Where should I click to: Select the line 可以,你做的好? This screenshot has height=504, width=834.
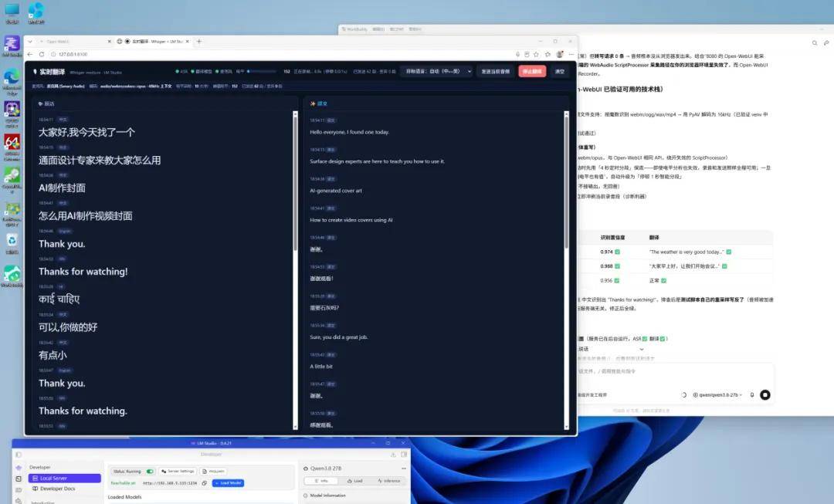click(x=67, y=327)
